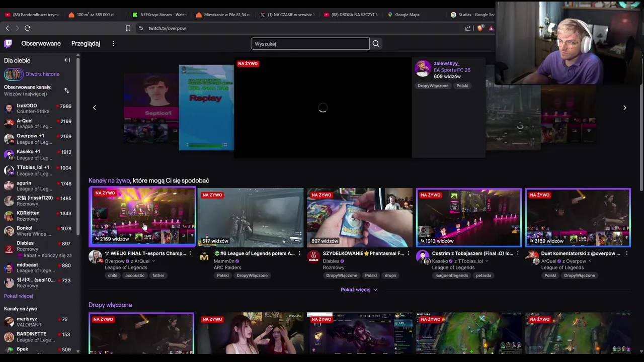644x362 pixels.
Task: Switch to the Mieszkanie w Pile browser tab
Action: (223, 15)
